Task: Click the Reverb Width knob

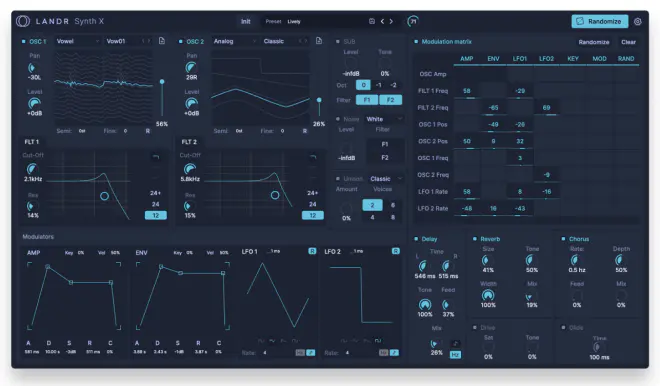Action: click(x=488, y=295)
